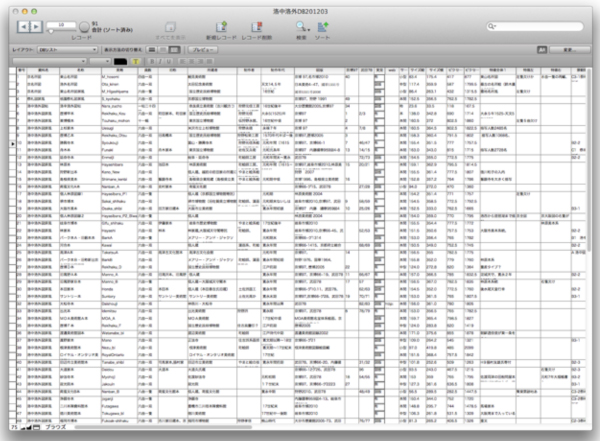600x441 pixels.
Task: Open the black text color swatch
Action: click(121, 61)
